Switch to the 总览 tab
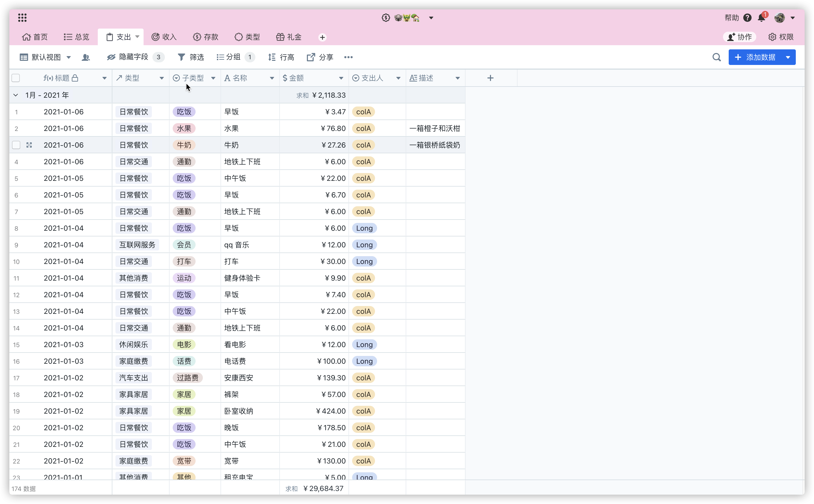 point(76,37)
